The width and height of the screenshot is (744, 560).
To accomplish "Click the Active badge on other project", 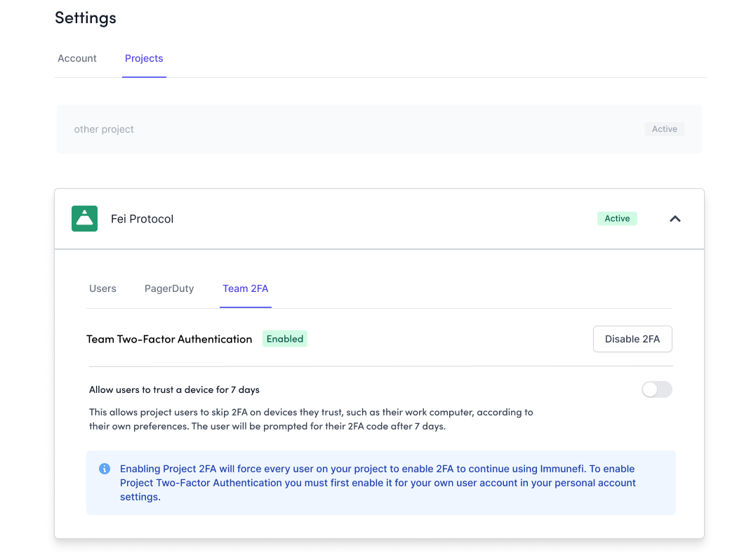I will 664,128.
